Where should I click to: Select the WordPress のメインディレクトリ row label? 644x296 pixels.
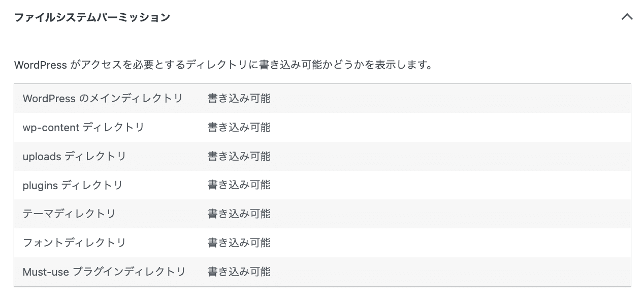[103, 98]
